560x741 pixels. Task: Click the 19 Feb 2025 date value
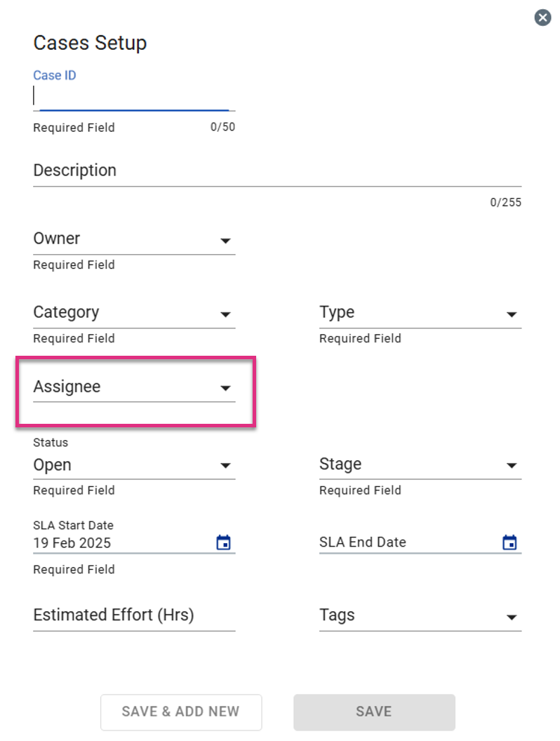click(72, 543)
